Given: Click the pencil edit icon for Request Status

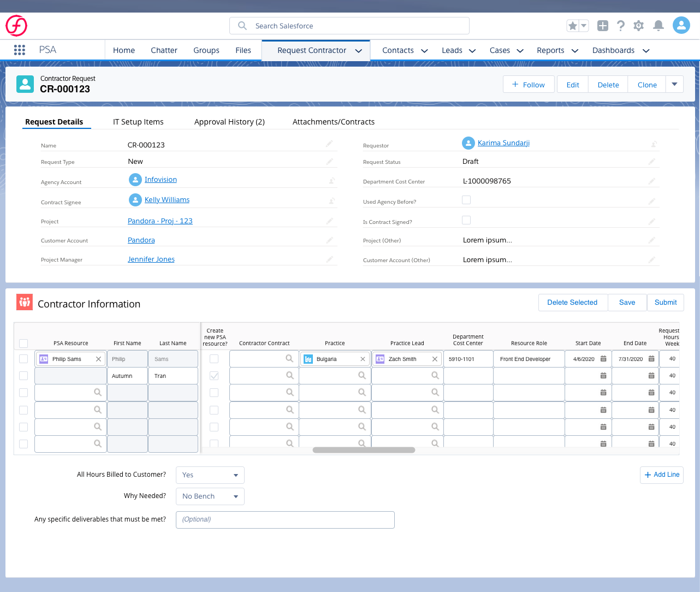Looking at the screenshot, I should pos(652,162).
